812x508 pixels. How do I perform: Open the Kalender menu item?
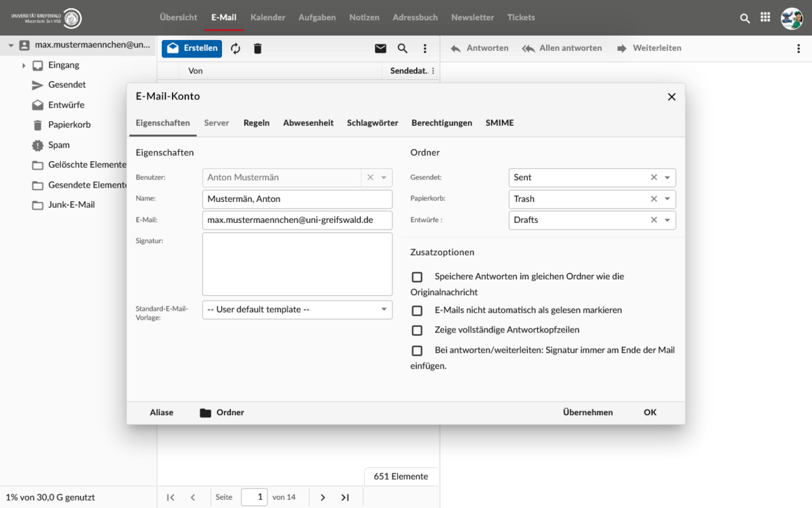pos(267,18)
